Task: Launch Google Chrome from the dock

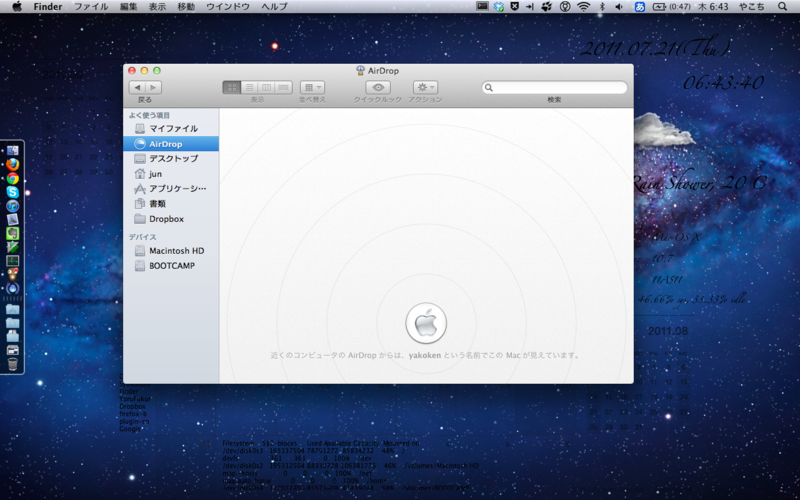Action: (13, 179)
